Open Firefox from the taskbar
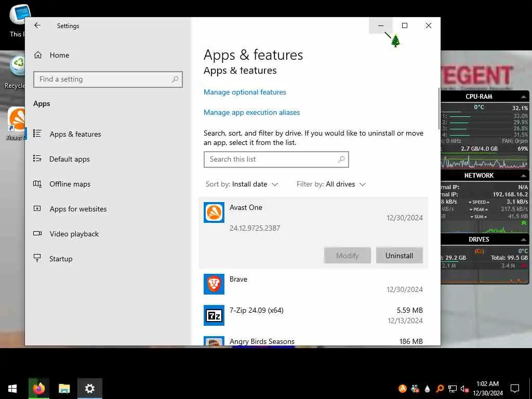This screenshot has width=532, height=399. point(38,389)
